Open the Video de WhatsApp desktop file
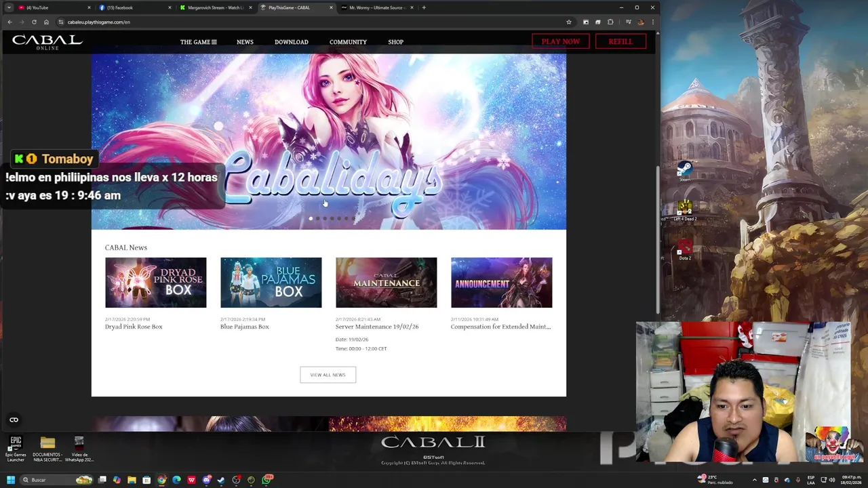The image size is (868, 488). (79, 449)
